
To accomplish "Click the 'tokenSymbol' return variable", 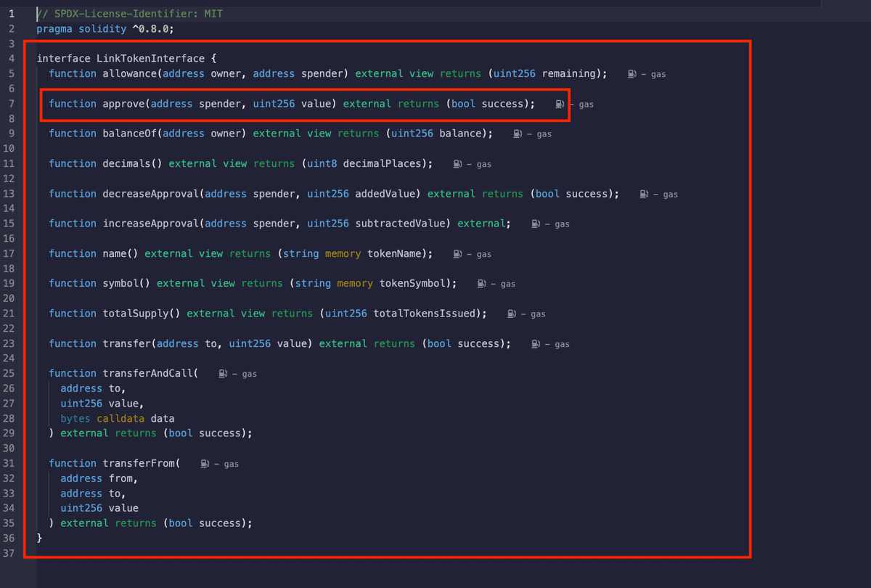I will pyautogui.click(x=412, y=283).
